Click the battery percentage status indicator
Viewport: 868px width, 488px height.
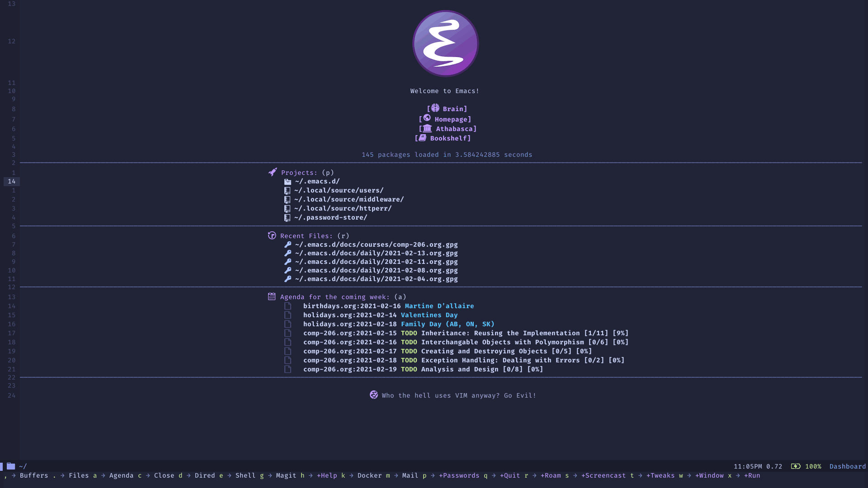(x=812, y=466)
